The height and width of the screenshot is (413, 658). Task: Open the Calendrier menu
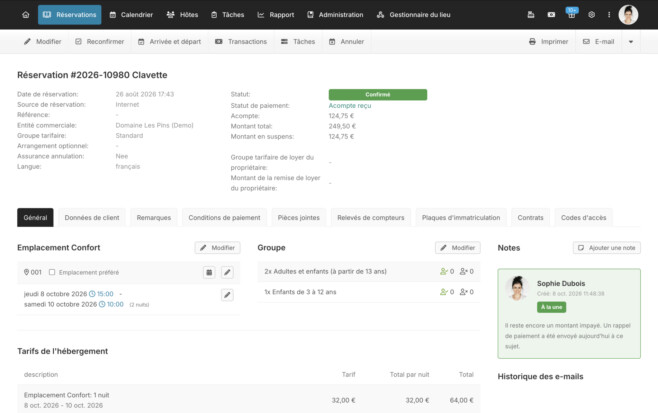[131, 15]
